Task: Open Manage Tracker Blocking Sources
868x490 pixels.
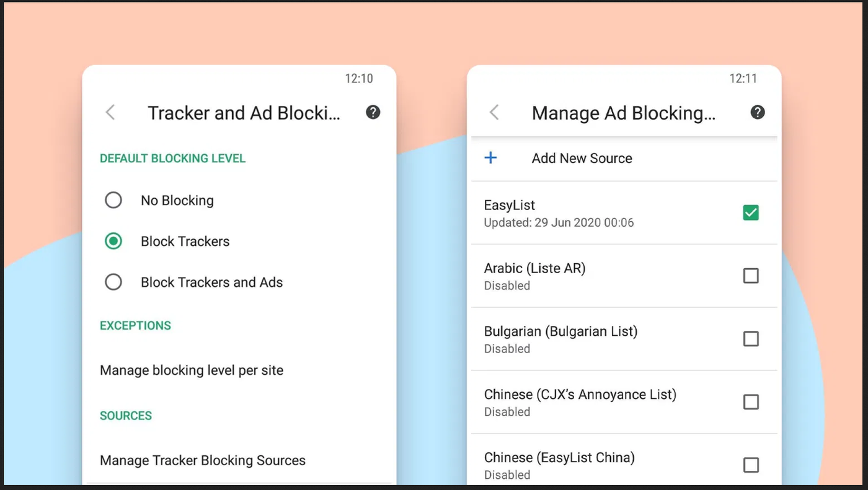Action: pyautogui.click(x=203, y=460)
